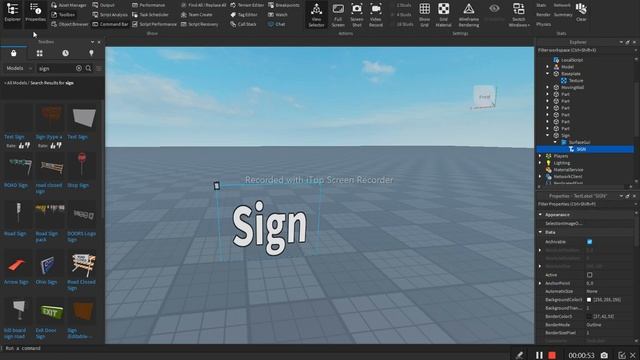
Task: Open the Output window
Action: [x=103, y=5]
